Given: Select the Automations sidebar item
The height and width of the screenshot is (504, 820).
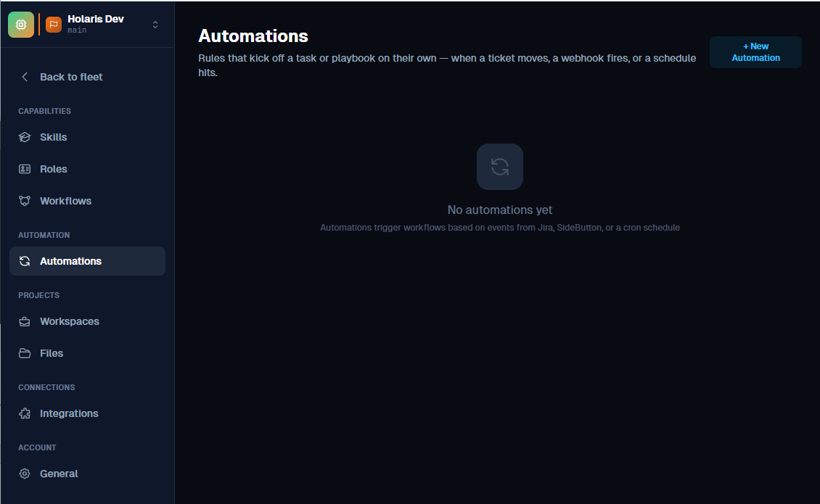Looking at the screenshot, I should [87, 261].
